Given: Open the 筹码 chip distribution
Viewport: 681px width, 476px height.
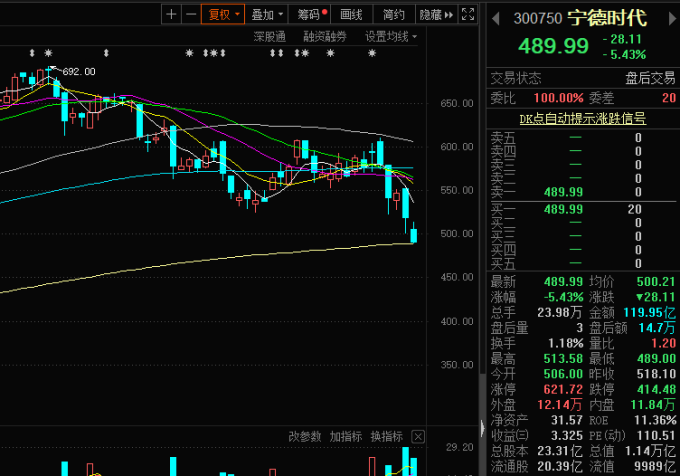Looking at the screenshot, I should (x=310, y=15).
